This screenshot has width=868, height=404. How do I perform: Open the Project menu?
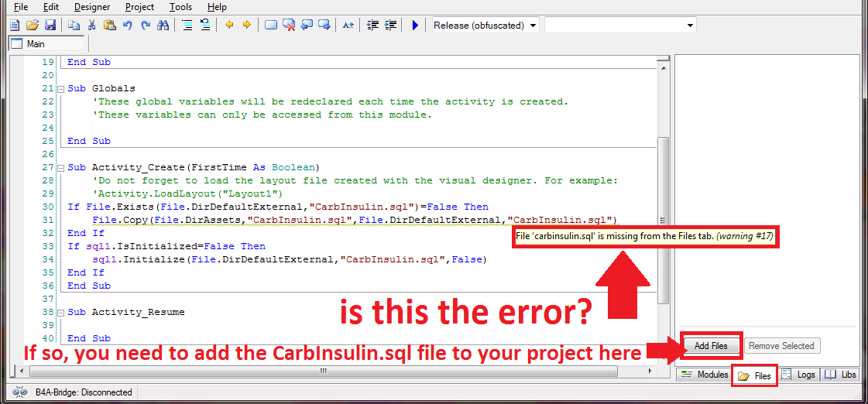(139, 7)
